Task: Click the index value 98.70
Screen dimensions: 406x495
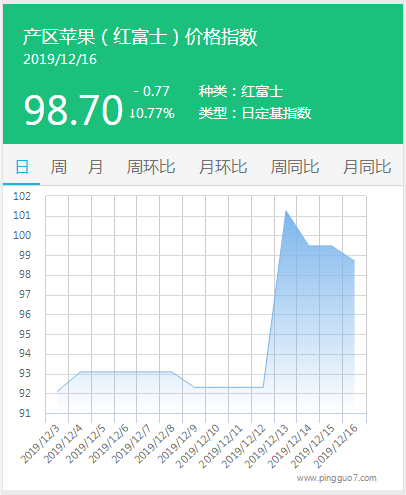Action: (73, 110)
